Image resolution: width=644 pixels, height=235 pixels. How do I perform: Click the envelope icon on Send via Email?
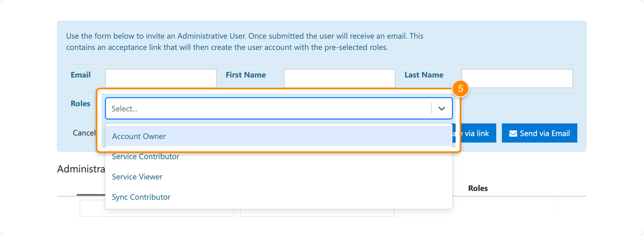[513, 134]
